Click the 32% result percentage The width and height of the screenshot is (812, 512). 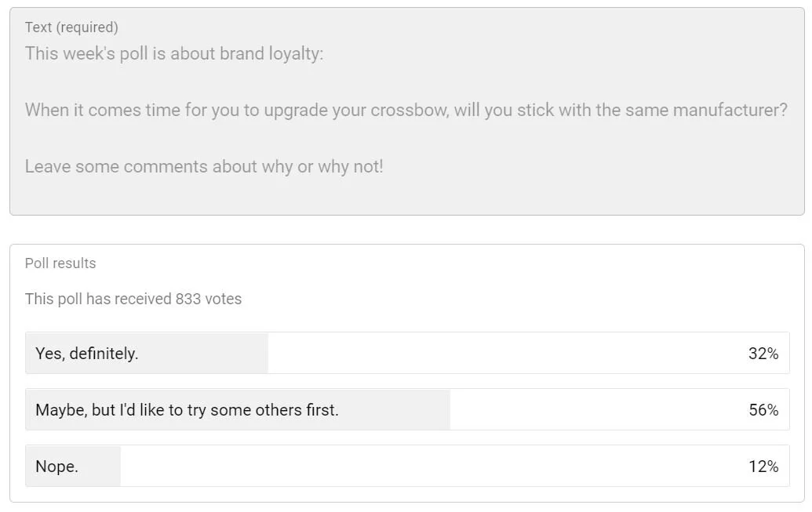763,354
